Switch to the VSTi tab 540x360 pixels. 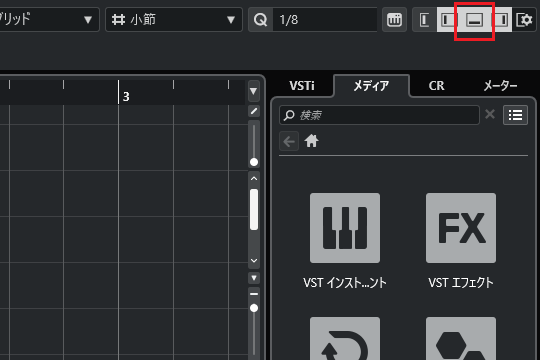302,86
